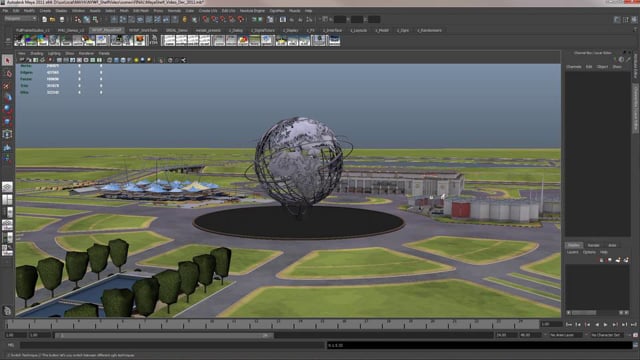640x360 pixels.
Task: Switch to z_DigitalTutors shelf tab
Action: tap(263, 30)
